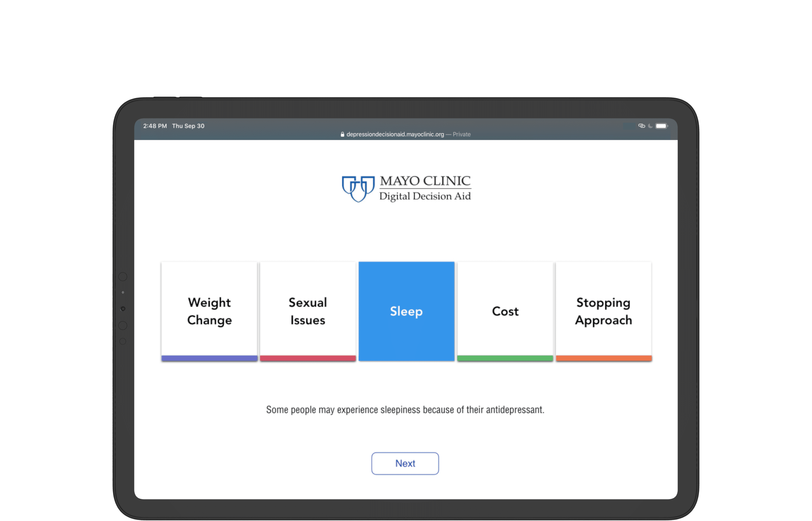Tap the depressiondecisionaid.mayoclinic.org address bar
812x521 pixels.
[x=405, y=134]
